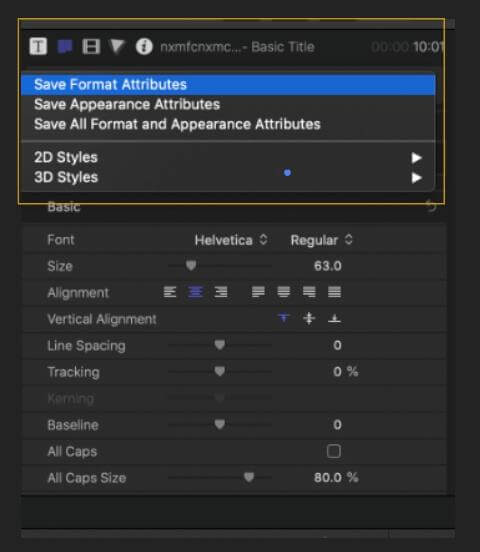Viewport: 480px width, 552px height.
Task: Set paragraph alignment to right
Action: tap(221, 292)
